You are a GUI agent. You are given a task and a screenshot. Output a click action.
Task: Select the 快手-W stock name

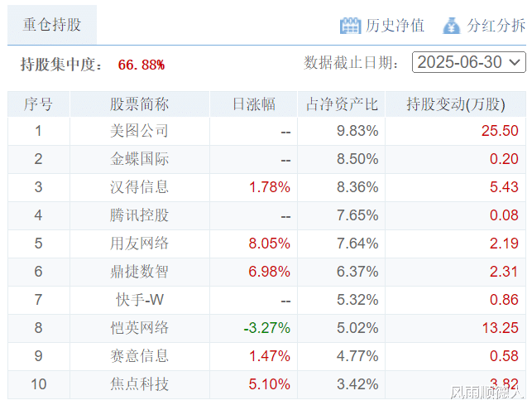[140, 300]
